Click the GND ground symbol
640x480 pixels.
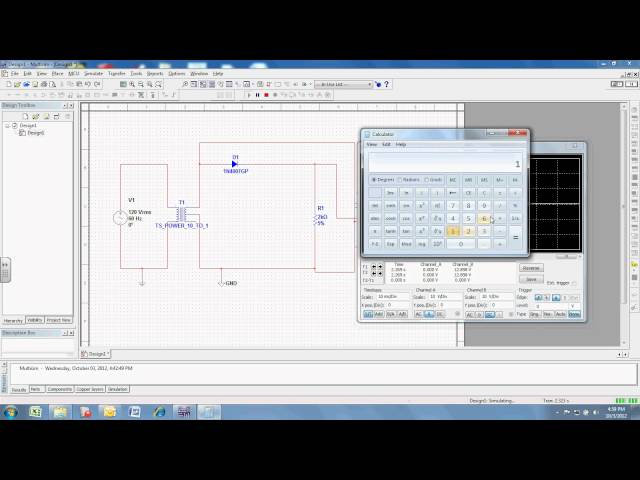click(222, 283)
